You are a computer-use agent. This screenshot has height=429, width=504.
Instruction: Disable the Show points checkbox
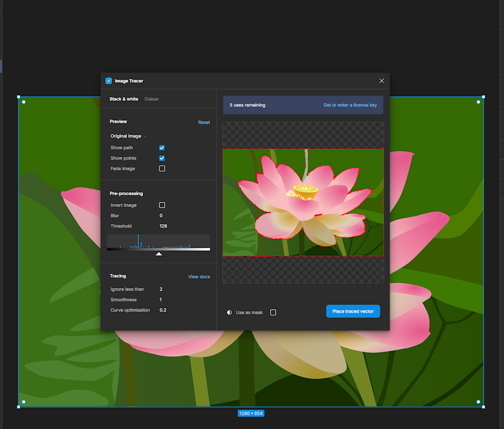(162, 158)
